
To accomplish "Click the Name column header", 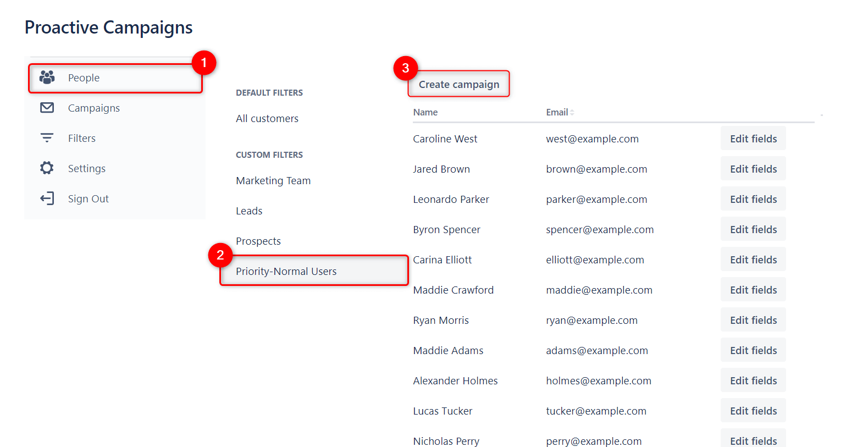I will [x=425, y=112].
